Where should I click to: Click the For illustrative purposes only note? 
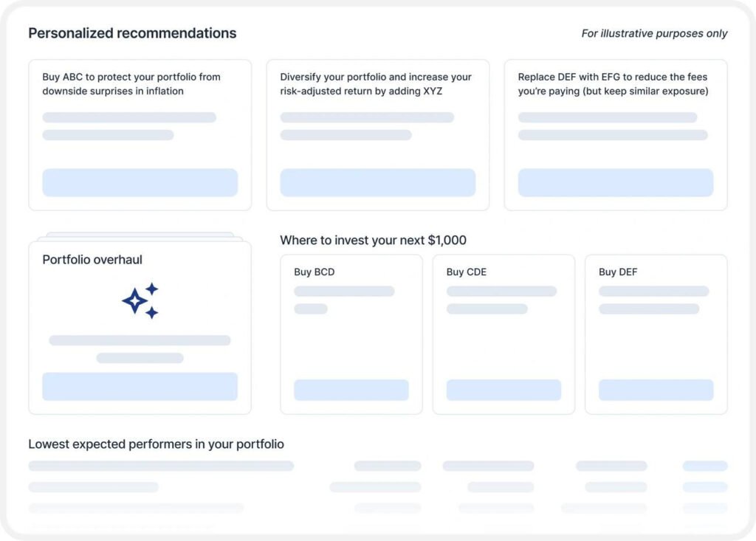pyautogui.click(x=654, y=33)
